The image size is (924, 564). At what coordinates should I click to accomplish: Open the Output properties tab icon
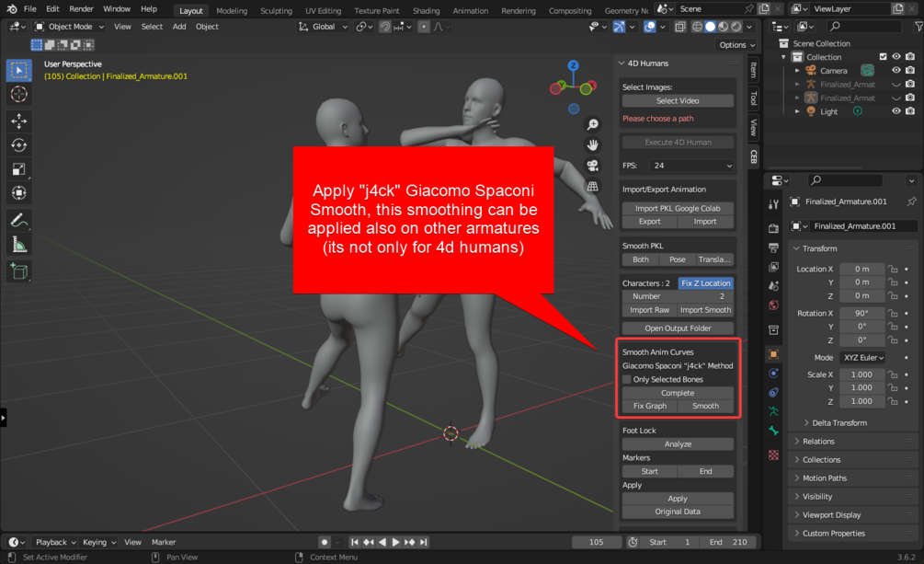click(x=774, y=247)
